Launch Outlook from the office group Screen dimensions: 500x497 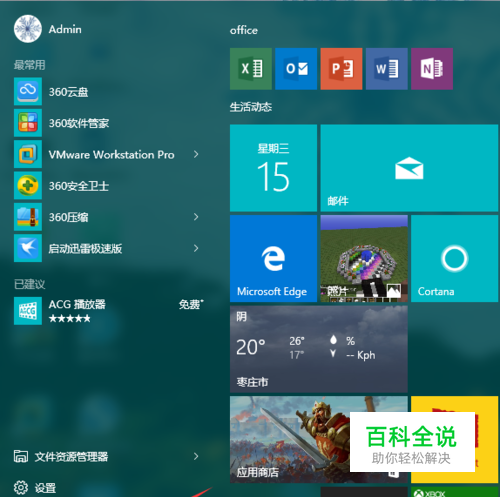pyautogui.click(x=296, y=69)
